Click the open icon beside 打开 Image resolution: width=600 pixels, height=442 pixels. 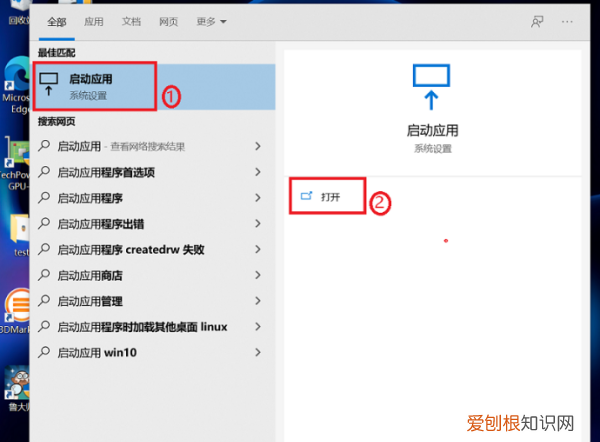[307, 196]
